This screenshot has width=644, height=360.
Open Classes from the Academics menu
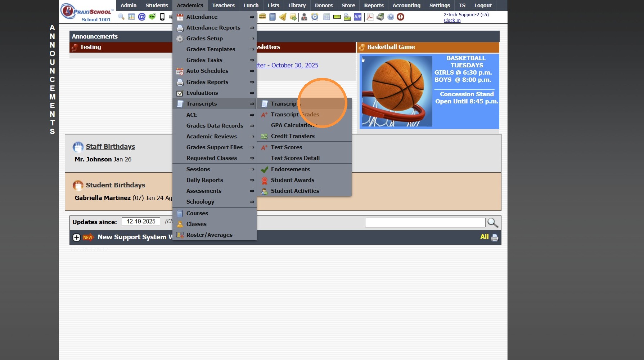215,224
